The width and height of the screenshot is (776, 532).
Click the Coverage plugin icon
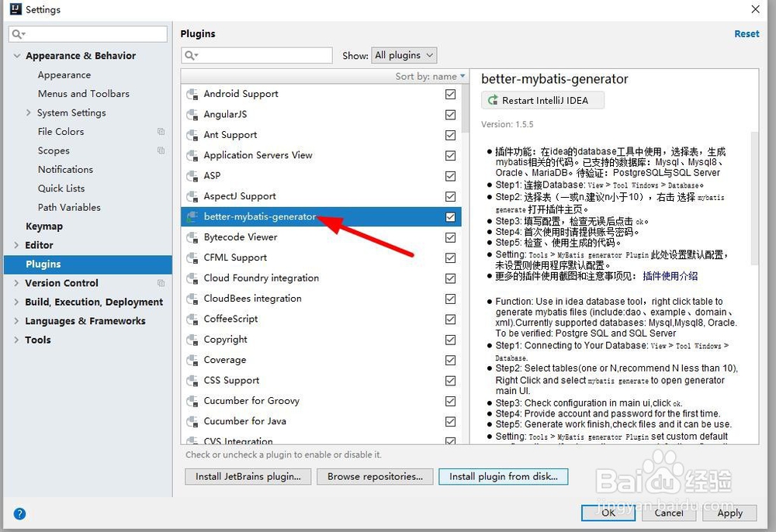pyautogui.click(x=192, y=361)
